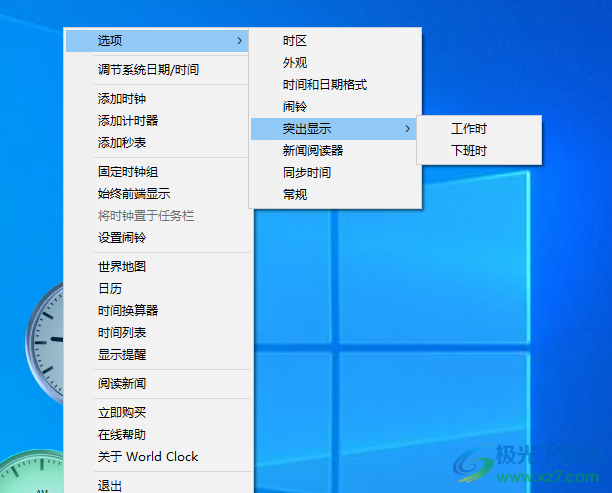Select 添加时钟 from the context menu

tap(157, 99)
